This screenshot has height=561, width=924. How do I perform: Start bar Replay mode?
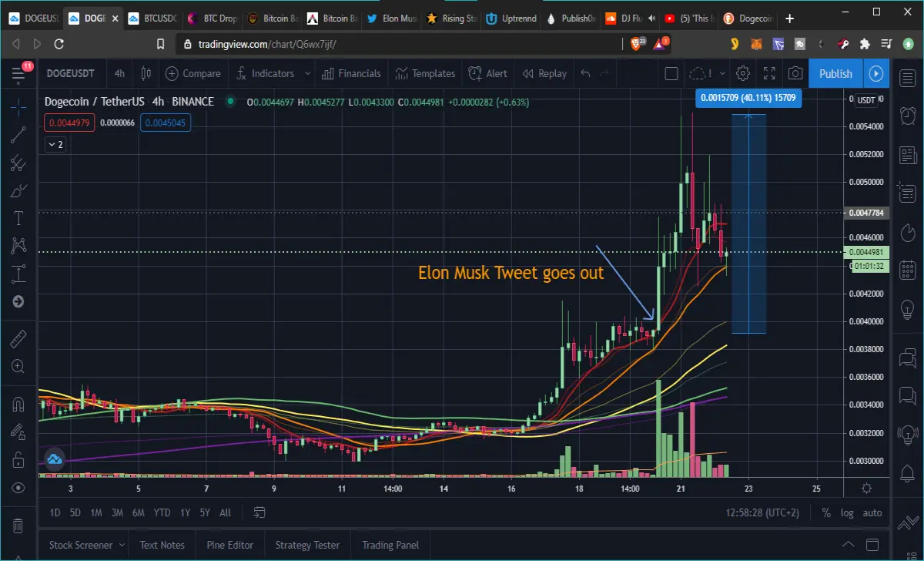[x=544, y=74]
